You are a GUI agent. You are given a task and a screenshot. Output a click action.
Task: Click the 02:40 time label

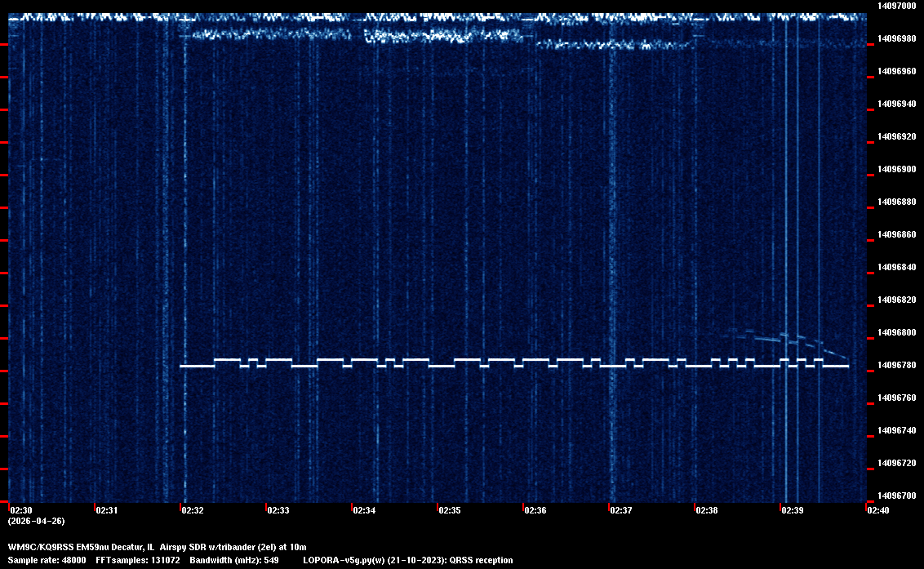pos(878,510)
